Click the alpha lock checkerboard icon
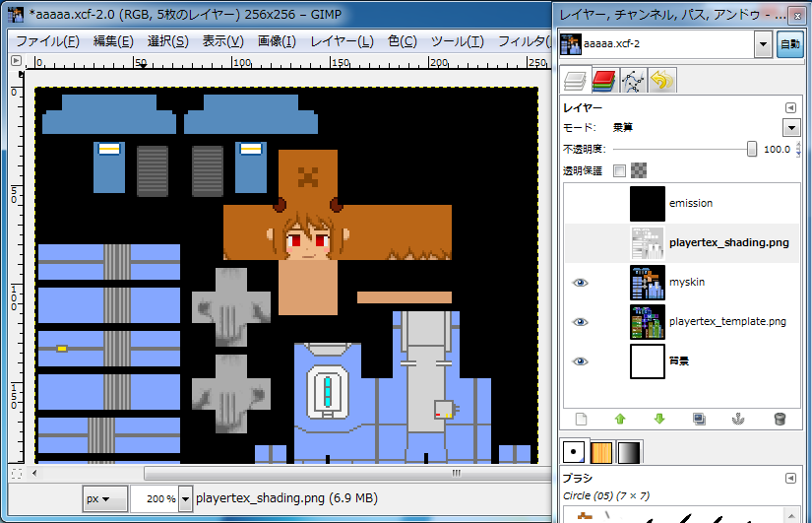 coord(639,170)
